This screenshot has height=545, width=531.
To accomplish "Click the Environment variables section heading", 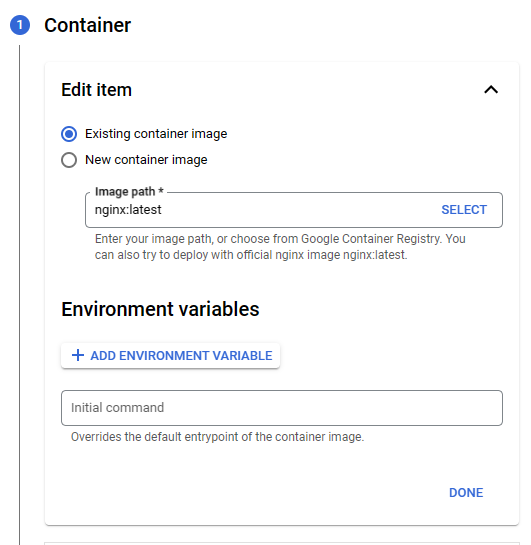I will tap(160, 309).
